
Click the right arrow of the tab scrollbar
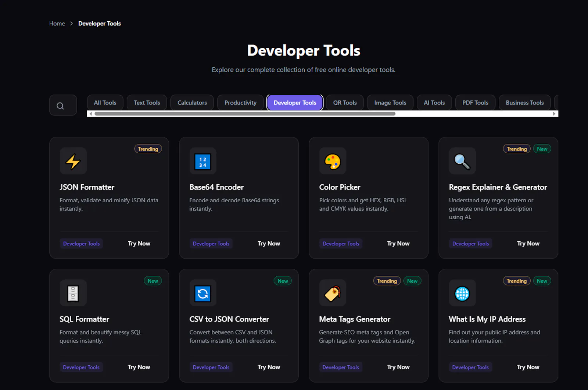[x=554, y=114]
